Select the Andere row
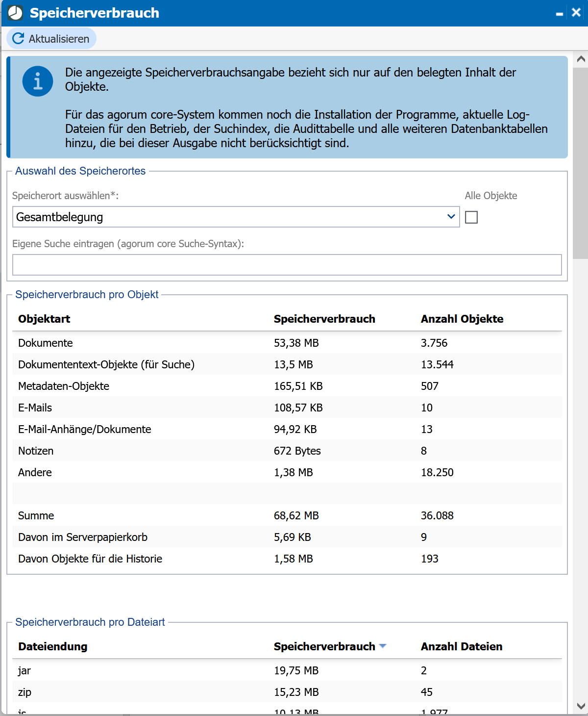Viewport: 588px width, 716px height. [x=287, y=472]
